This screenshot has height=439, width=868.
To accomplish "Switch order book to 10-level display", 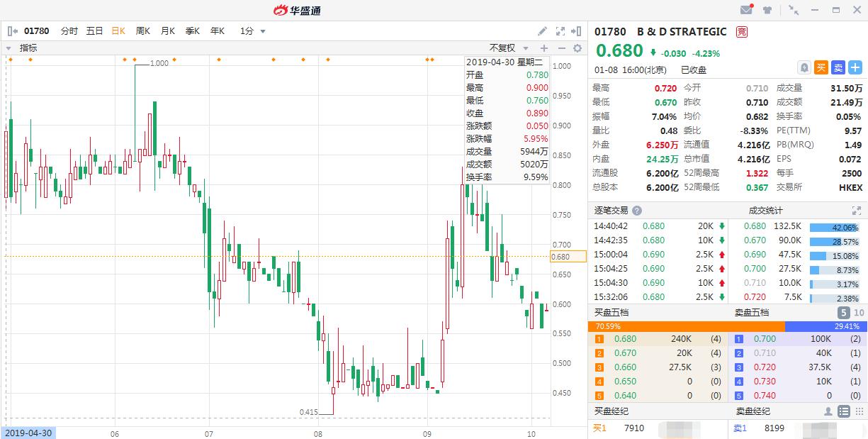I will [859, 312].
